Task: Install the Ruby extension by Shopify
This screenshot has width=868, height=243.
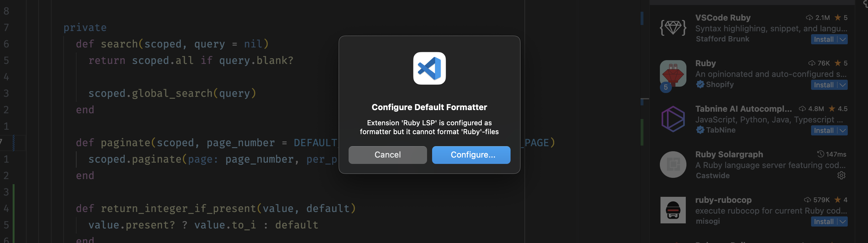Action: (x=823, y=84)
